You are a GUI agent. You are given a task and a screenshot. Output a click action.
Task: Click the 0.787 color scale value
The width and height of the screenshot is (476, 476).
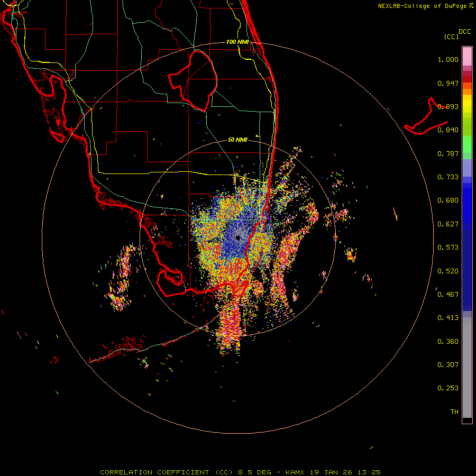pos(448,153)
